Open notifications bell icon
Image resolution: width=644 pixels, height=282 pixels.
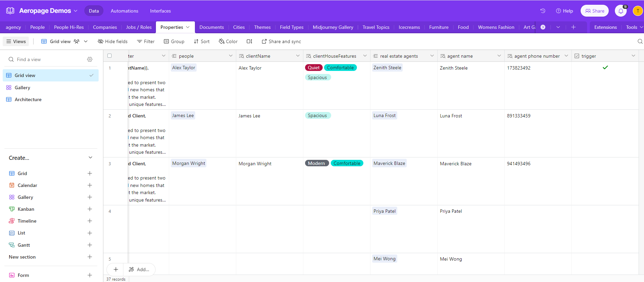(x=621, y=11)
